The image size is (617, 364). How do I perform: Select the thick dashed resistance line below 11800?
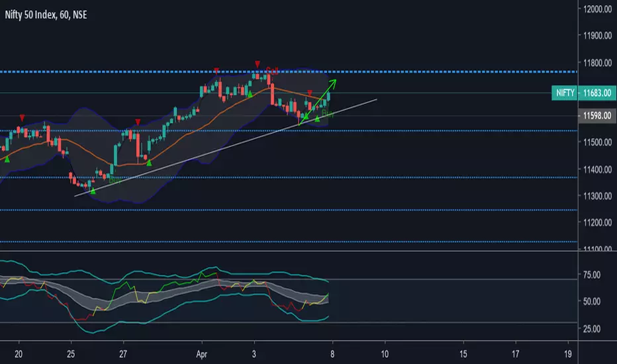tap(289, 72)
